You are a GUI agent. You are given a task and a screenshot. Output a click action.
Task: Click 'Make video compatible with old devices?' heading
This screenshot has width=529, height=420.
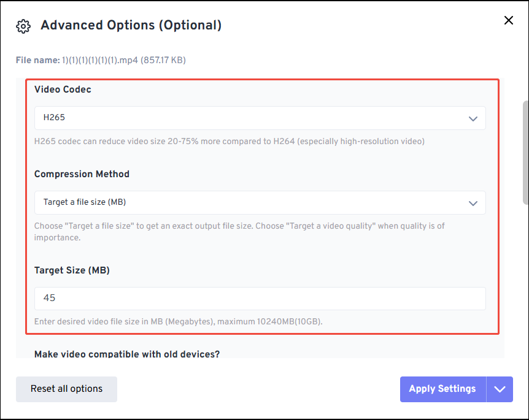click(127, 354)
